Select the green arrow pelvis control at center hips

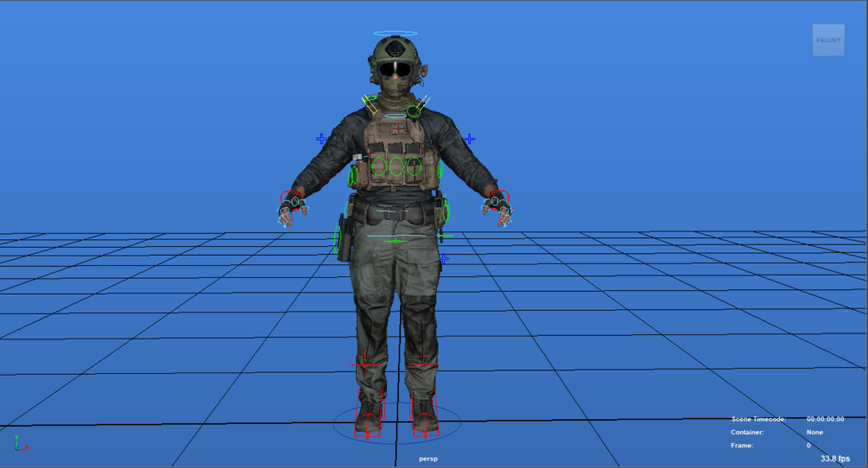click(x=396, y=241)
